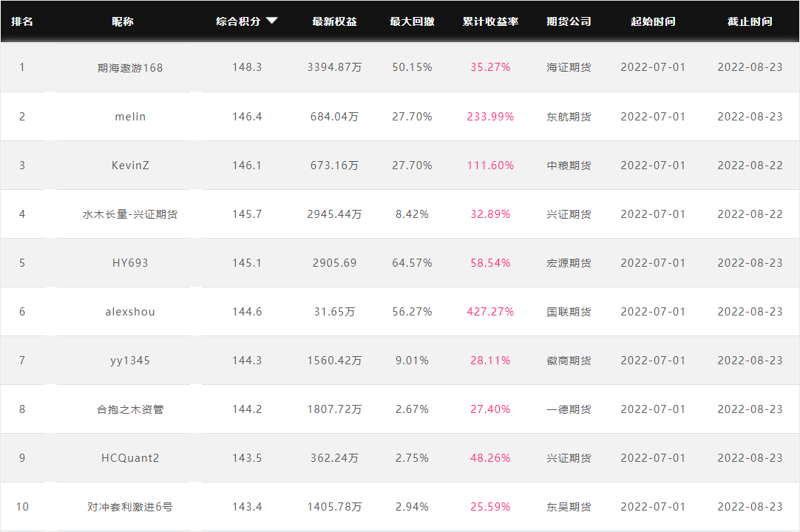Image resolution: width=800 pixels, height=532 pixels.
Task: Open trader 期海遨游168
Action: (x=130, y=67)
